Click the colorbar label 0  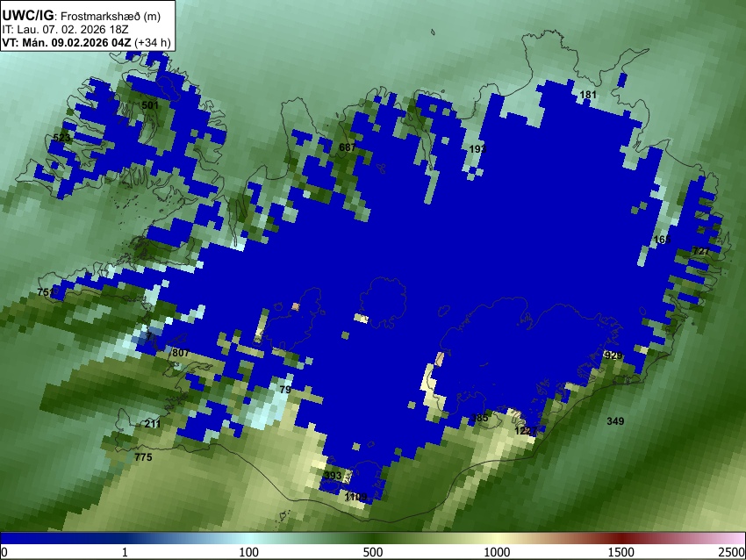click(x=4, y=552)
